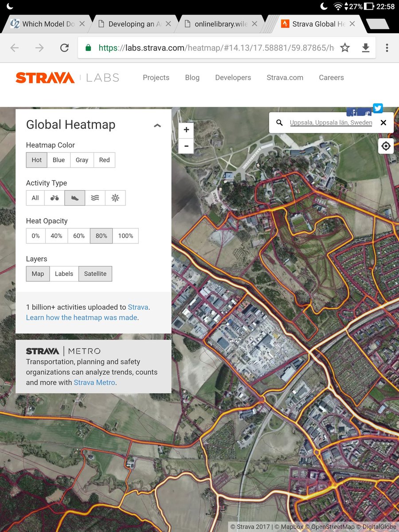Viewport: 399px width, 532px height.
Task: Close the 'onlinelibrary.wile' tab
Action: pos(255,24)
